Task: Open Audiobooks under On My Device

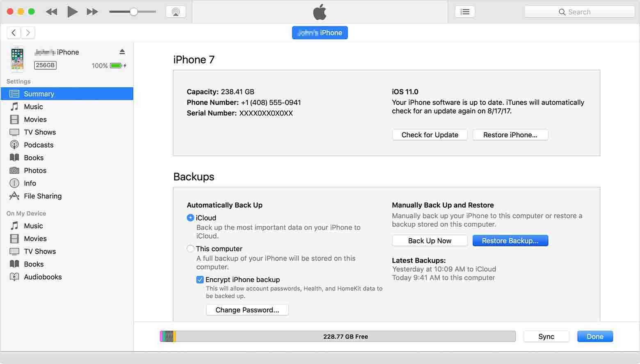Action: (43, 277)
